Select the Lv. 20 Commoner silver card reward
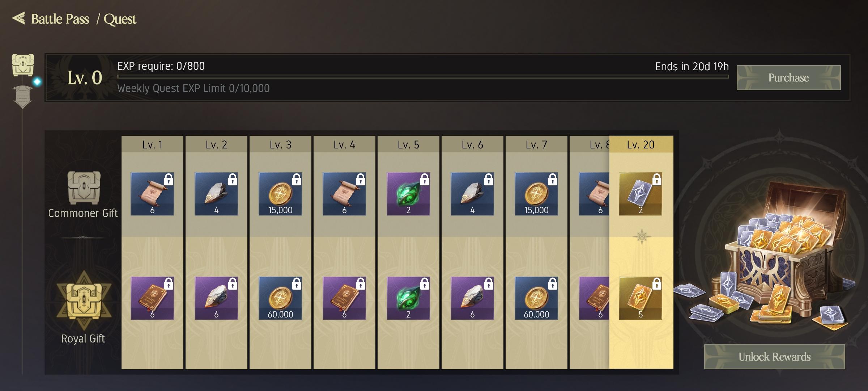868x391 pixels. 641,194
